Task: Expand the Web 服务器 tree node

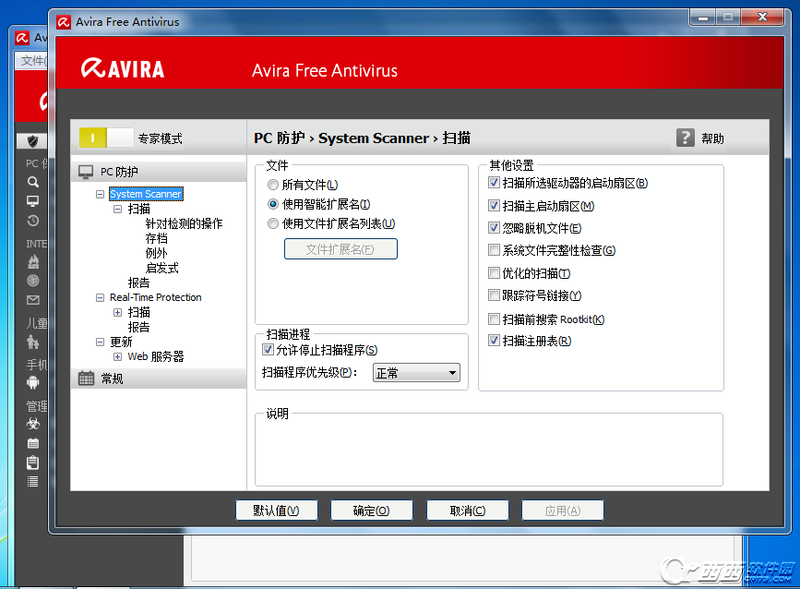Action: pyautogui.click(x=118, y=357)
